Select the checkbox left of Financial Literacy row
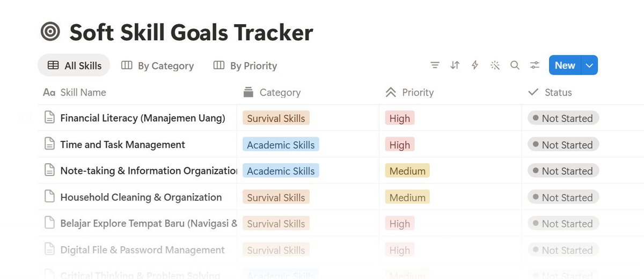 (x=25, y=118)
